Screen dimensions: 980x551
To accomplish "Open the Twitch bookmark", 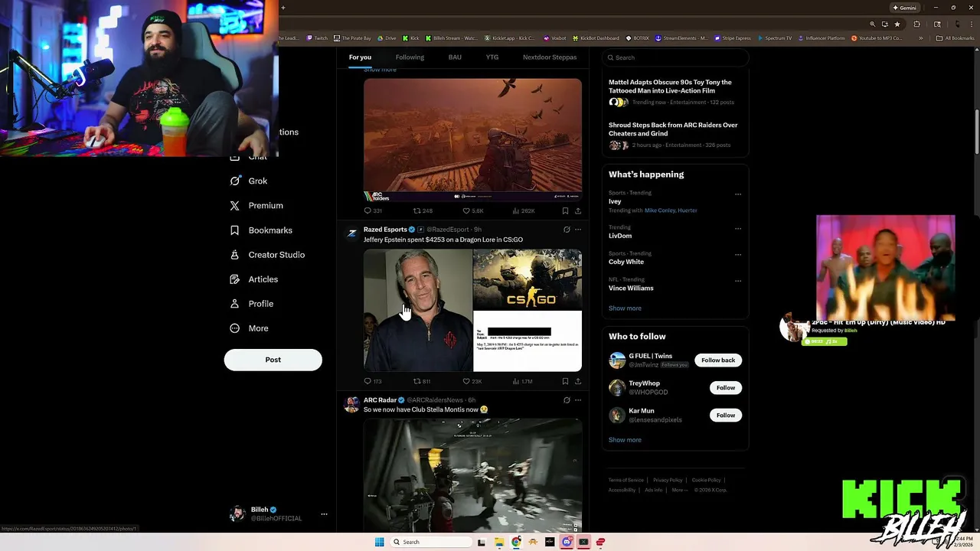I will point(316,38).
